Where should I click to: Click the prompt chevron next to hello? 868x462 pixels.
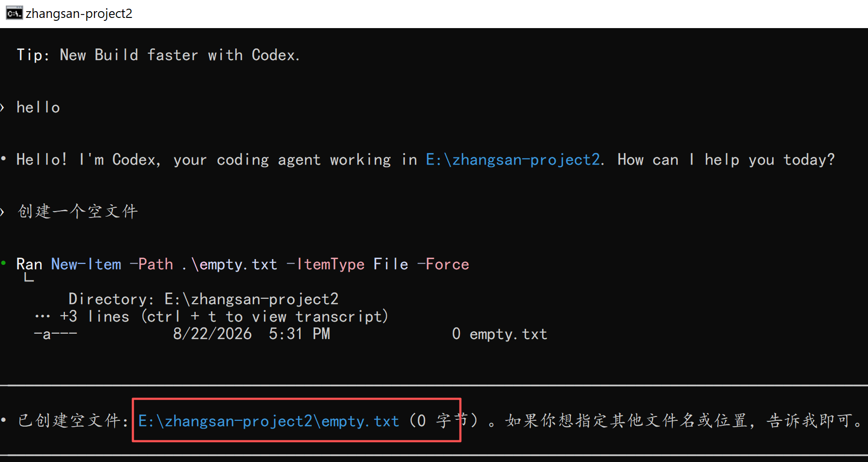(2, 108)
